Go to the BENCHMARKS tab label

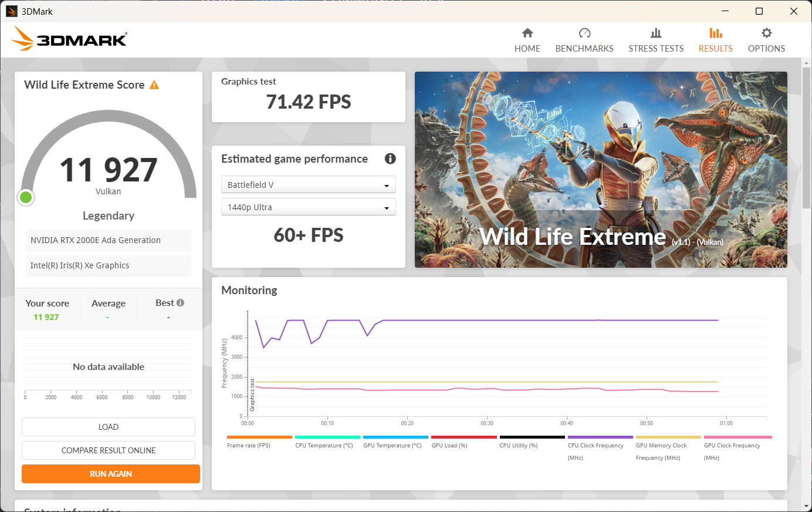[x=584, y=49]
